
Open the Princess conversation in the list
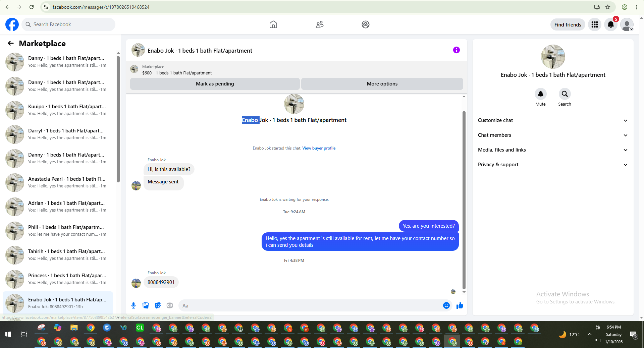58,279
